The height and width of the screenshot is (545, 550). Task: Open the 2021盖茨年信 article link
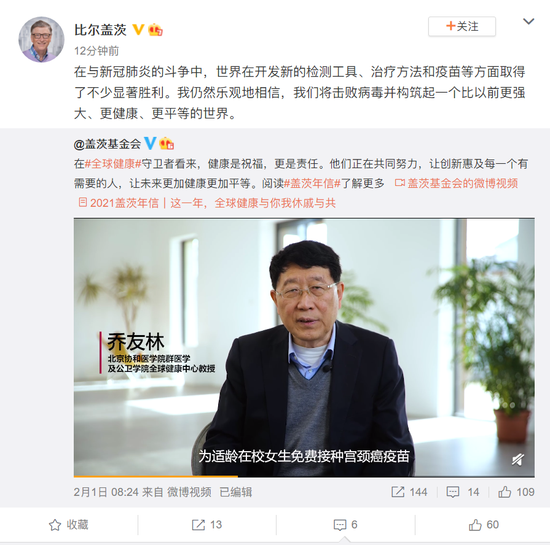tap(207, 203)
